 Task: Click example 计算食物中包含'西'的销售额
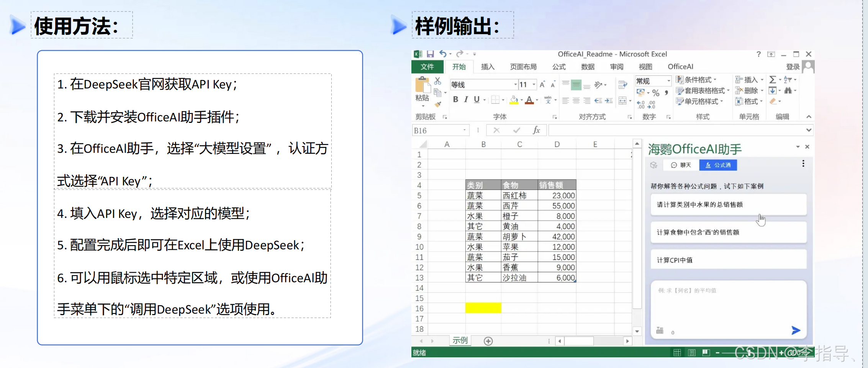(729, 232)
